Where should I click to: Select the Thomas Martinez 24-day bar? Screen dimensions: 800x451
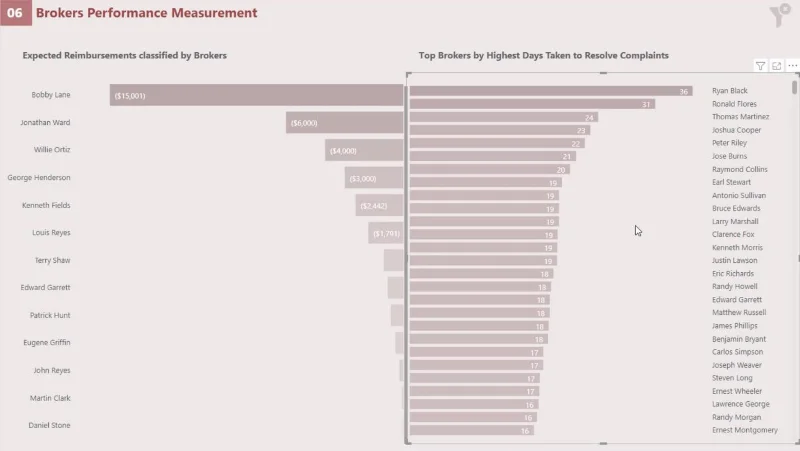coord(504,117)
